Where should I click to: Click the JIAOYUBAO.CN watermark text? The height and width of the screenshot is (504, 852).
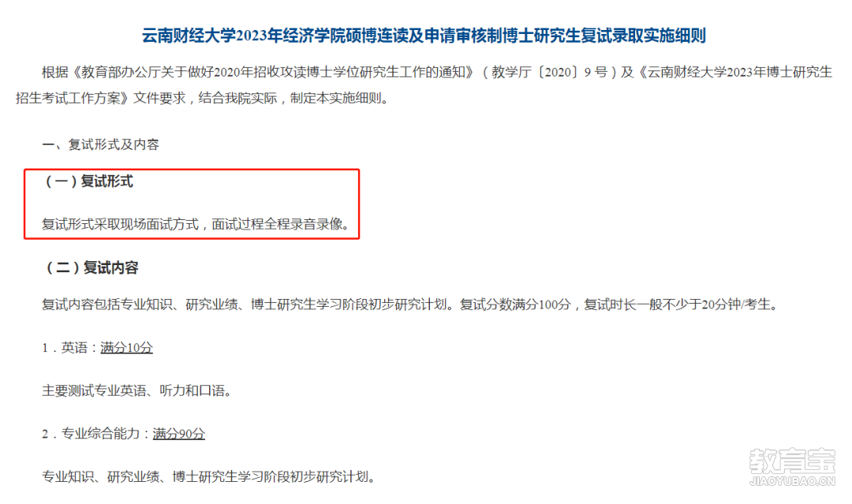coord(792,481)
